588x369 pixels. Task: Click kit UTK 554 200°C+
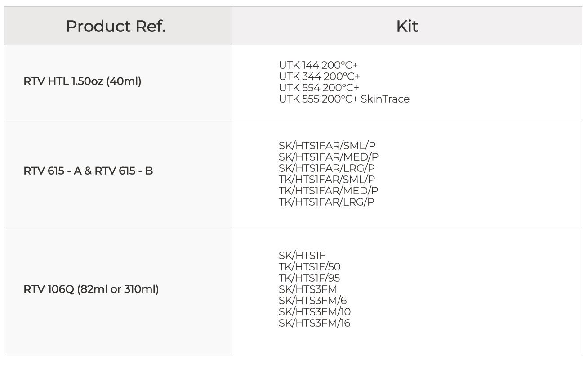319,88
